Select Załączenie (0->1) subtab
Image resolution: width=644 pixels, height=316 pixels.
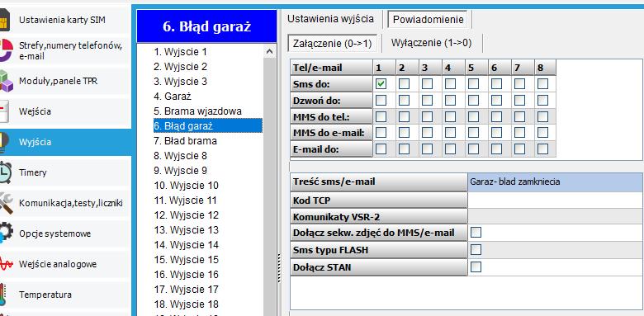pos(332,44)
